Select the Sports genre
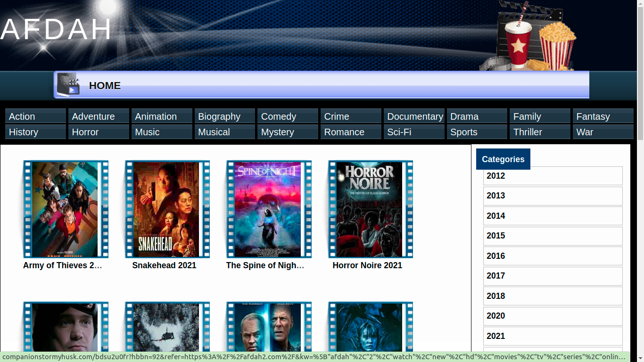 point(477,132)
